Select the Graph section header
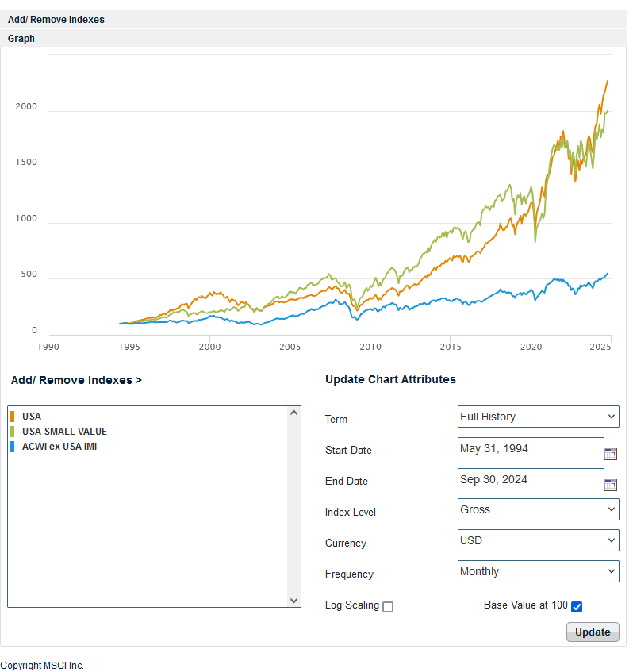The image size is (633, 672). point(21,38)
